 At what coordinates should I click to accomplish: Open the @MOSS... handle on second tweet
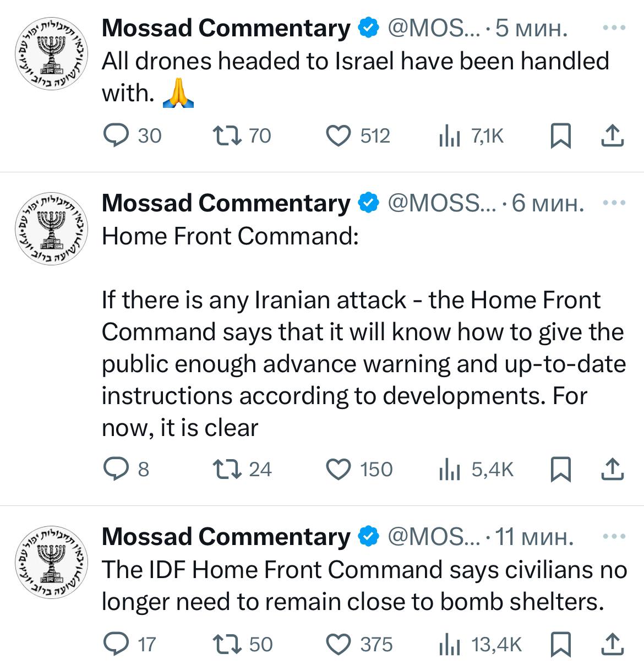click(441, 203)
